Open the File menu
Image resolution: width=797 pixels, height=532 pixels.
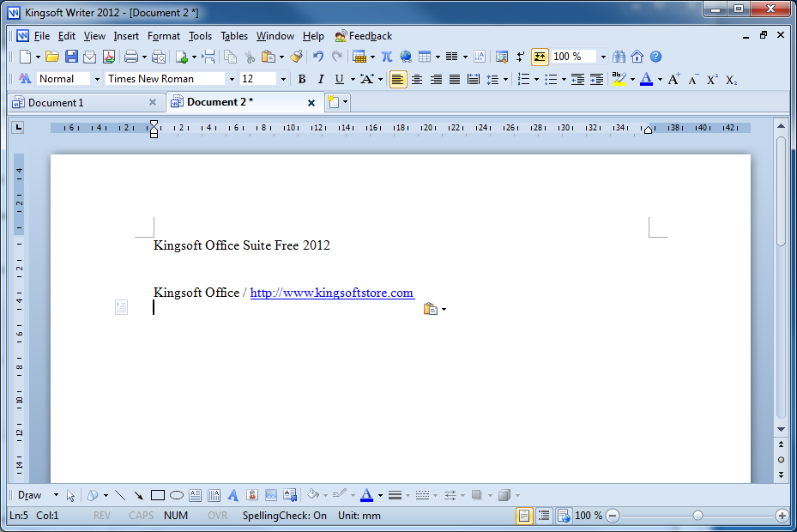pyautogui.click(x=42, y=36)
